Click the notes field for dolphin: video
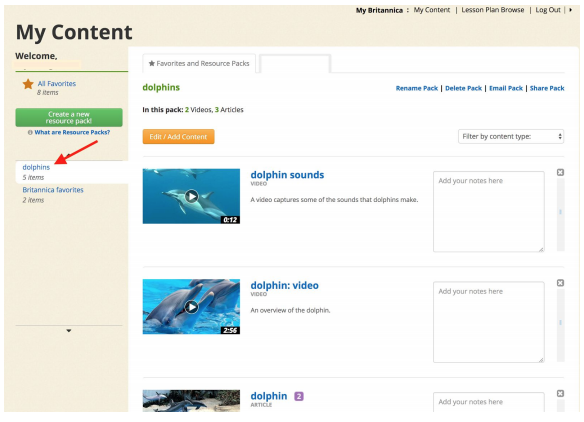 (489, 322)
